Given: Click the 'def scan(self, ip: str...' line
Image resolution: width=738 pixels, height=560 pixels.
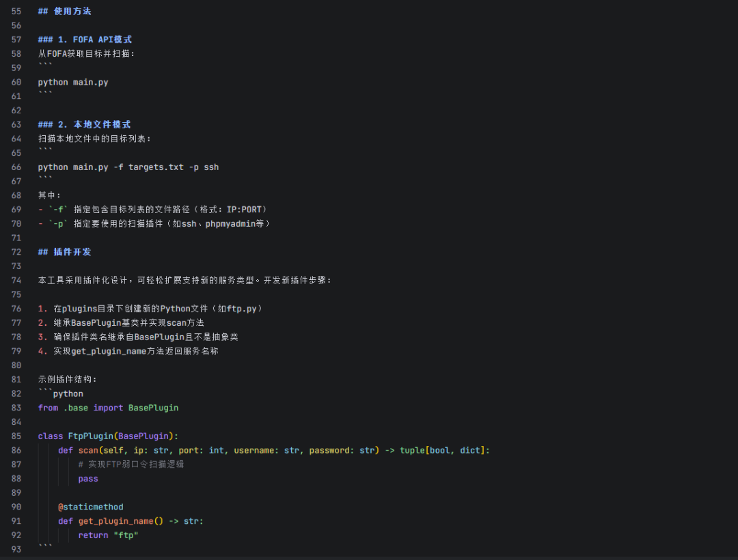Looking at the screenshot, I should pyautogui.click(x=274, y=451).
